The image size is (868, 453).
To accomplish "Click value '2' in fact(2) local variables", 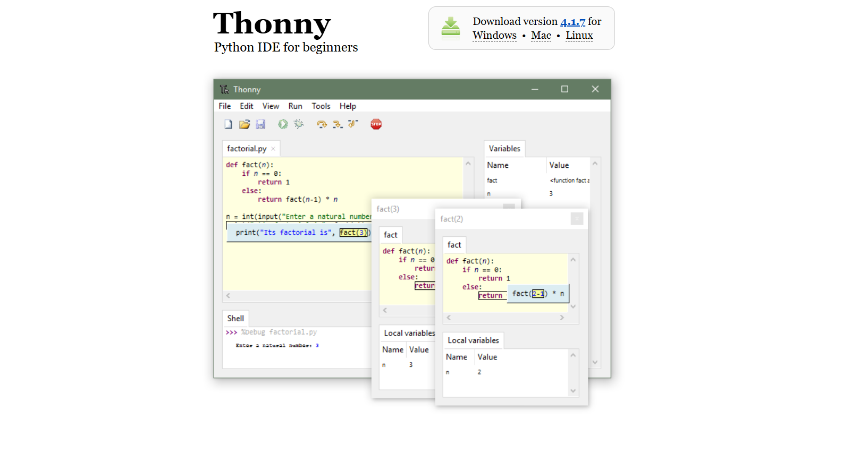I will (479, 372).
